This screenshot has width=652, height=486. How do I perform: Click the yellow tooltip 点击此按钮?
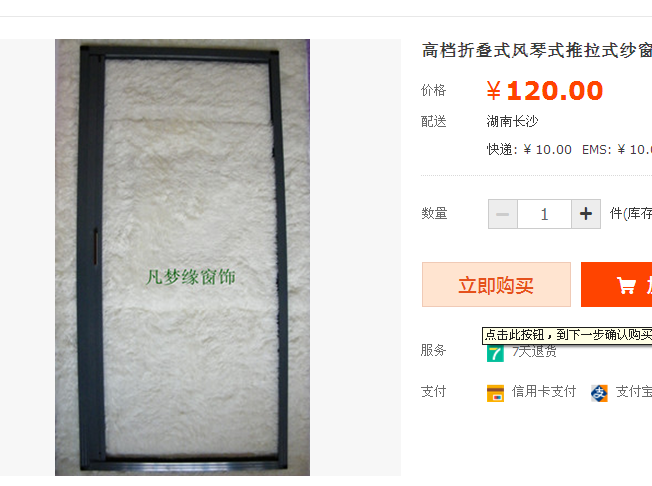tap(567, 335)
